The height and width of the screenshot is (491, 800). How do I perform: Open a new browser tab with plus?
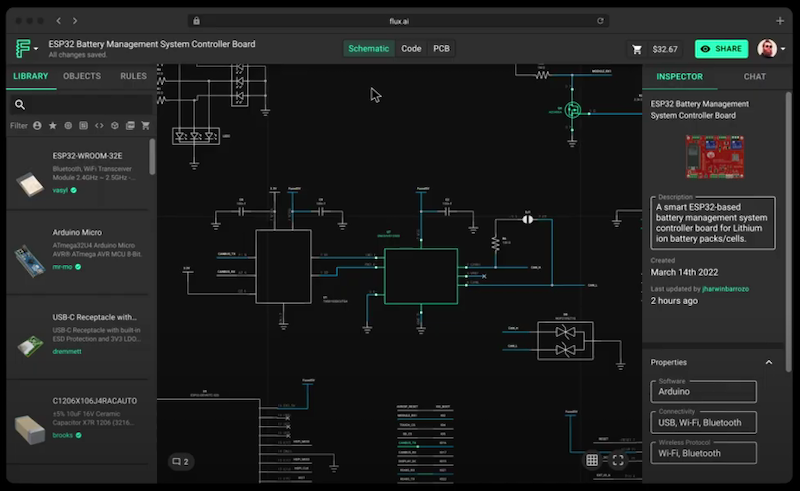780,21
